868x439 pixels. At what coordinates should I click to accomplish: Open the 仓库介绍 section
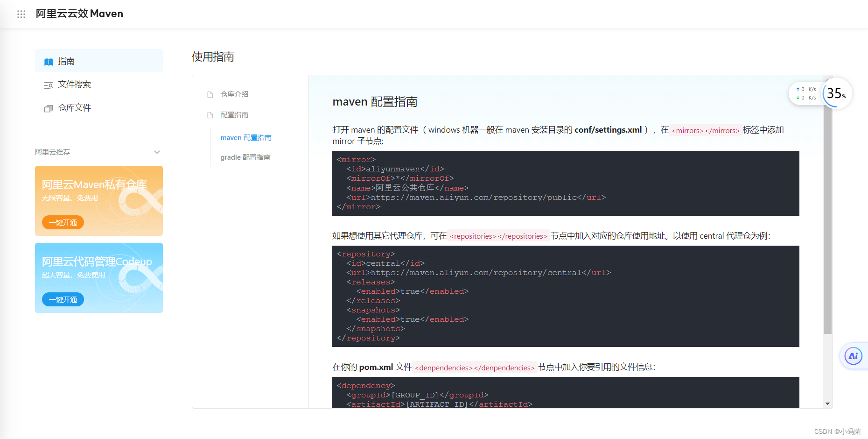234,94
